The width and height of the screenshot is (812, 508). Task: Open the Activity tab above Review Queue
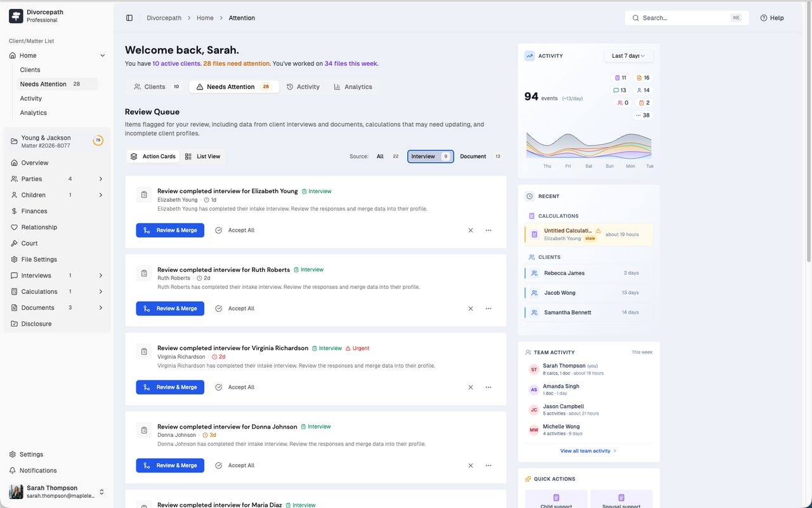point(303,87)
